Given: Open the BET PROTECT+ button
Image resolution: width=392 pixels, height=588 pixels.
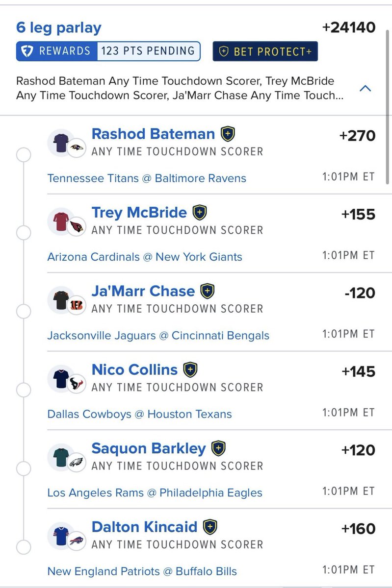Looking at the screenshot, I should coord(265,51).
